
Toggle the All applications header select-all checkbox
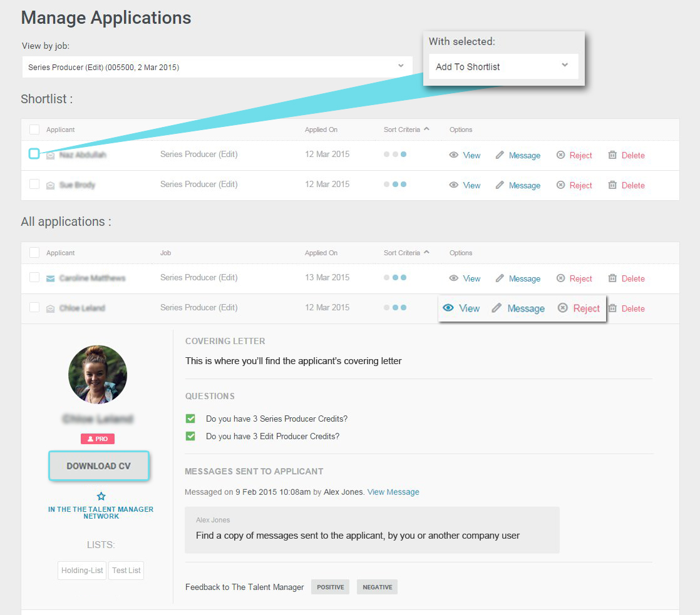tap(34, 253)
